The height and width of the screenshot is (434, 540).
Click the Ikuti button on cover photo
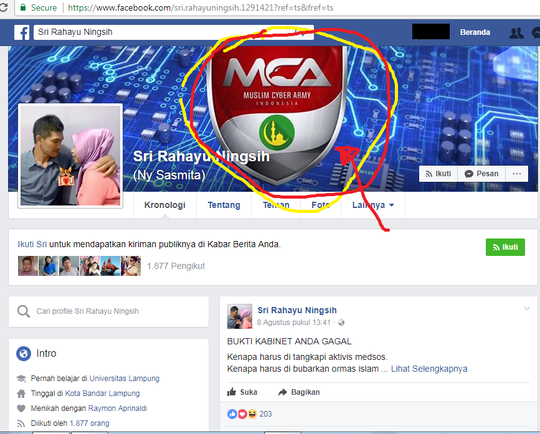438,174
